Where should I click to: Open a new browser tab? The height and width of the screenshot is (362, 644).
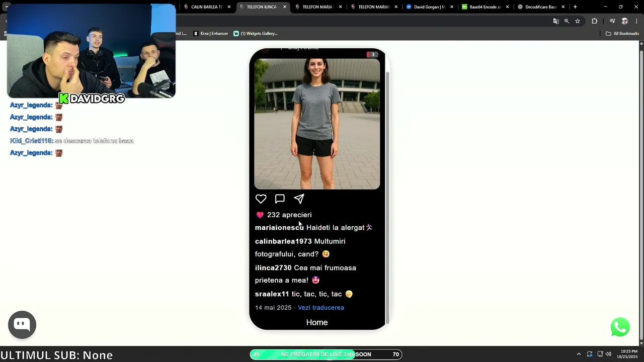(x=575, y=7)
